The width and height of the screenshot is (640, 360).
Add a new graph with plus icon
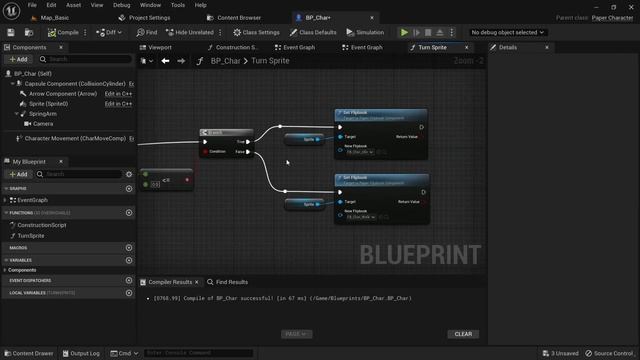click(x=129, y=189)
